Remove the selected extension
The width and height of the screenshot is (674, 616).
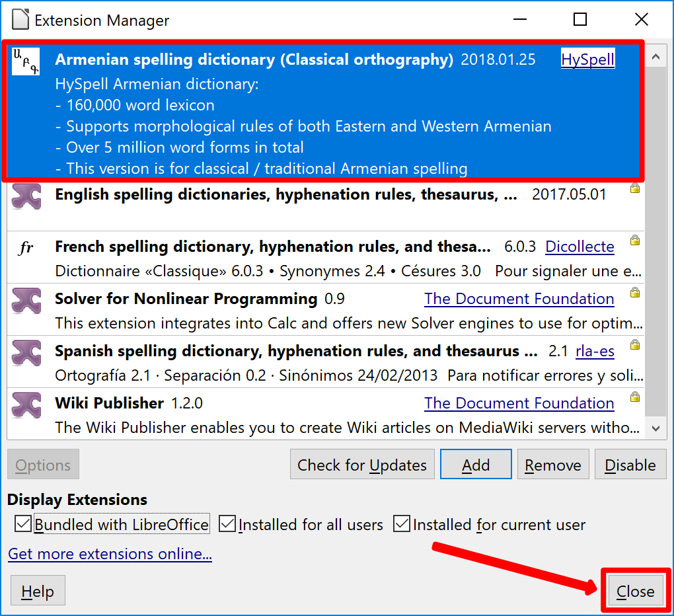pos(553,465)
